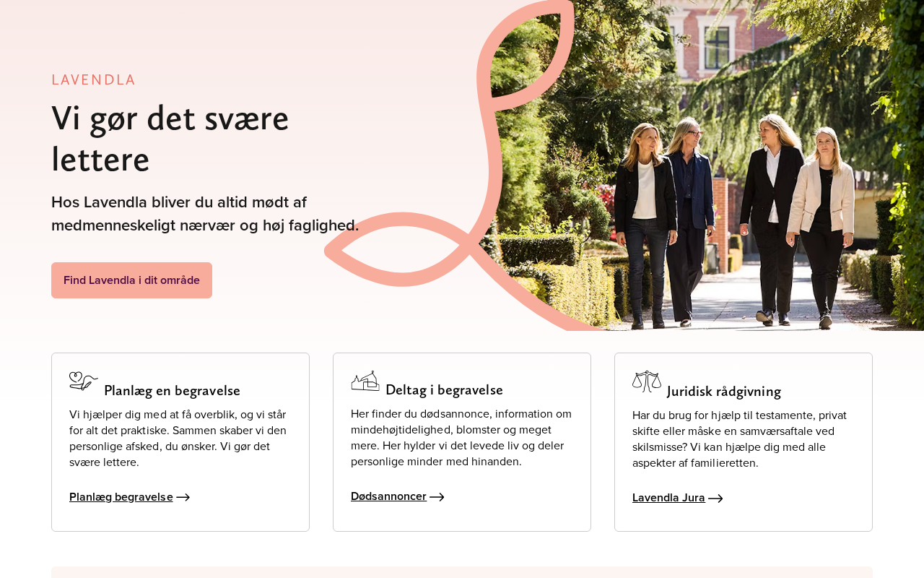Click the arrow icon beside Lavendla Jura

pos(715,498)
